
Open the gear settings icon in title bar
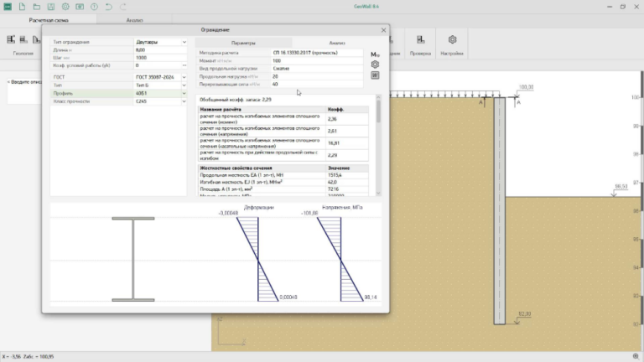point(65,7)
